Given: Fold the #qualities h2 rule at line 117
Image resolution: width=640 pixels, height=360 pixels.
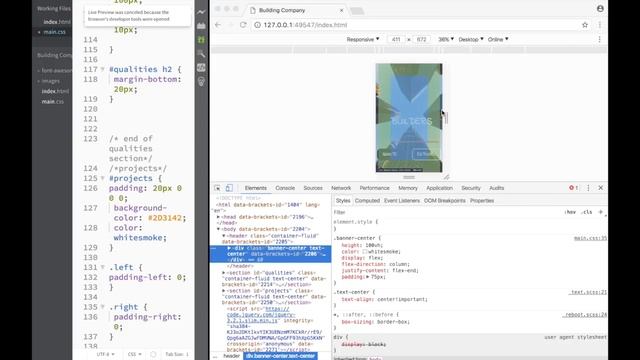Looking at the screenshot, I should pos(102,69).
